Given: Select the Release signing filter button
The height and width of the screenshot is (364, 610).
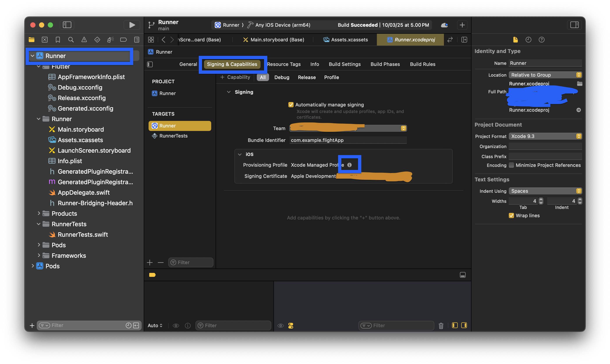Looking at the screenshot, I should (307, 77).
